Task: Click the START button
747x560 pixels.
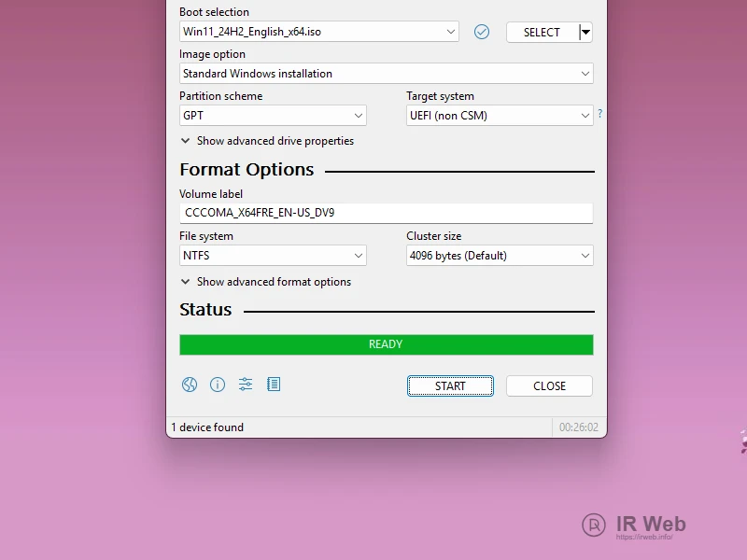Action: click(x=450, y=385)
